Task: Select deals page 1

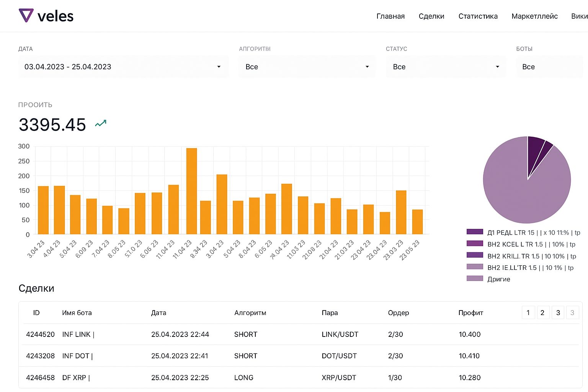Action: 528,312
